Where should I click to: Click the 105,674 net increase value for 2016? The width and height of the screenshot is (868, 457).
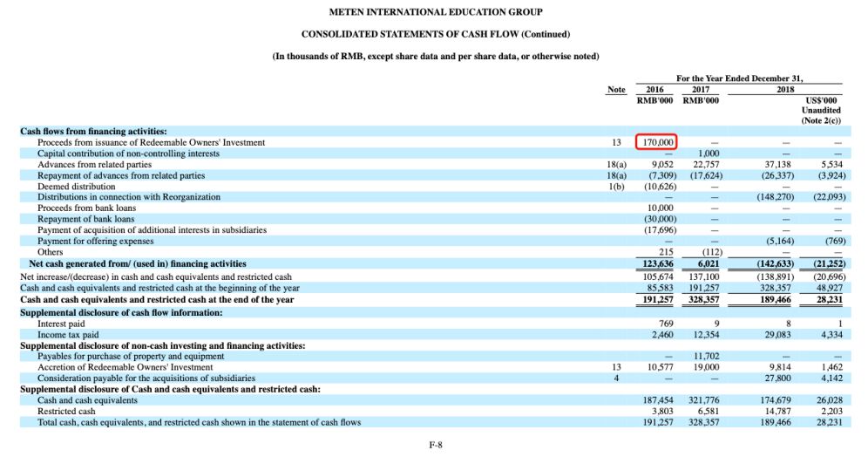click(658, 276)
